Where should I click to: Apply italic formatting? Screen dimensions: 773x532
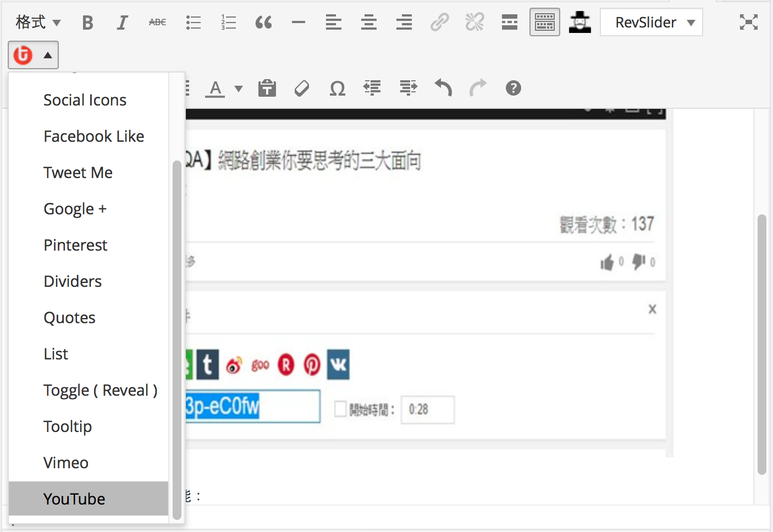pos(123,22)
